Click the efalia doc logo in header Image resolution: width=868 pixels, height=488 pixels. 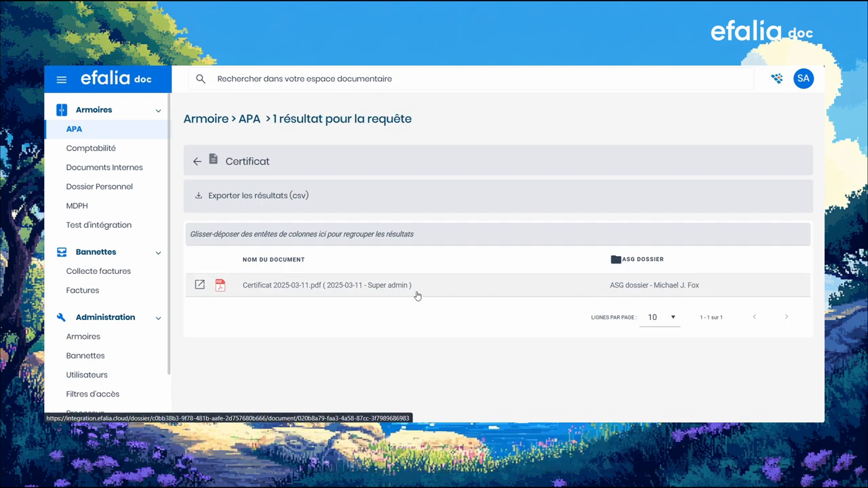coord(116,79)
